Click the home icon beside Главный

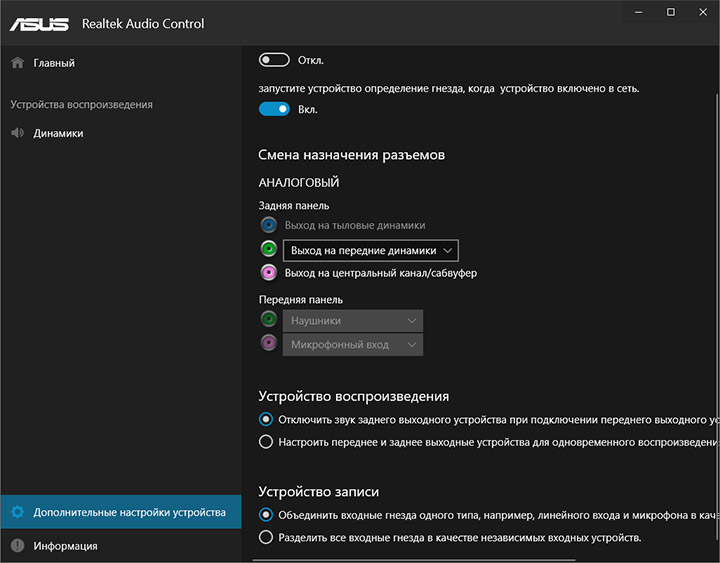[17, 63]
